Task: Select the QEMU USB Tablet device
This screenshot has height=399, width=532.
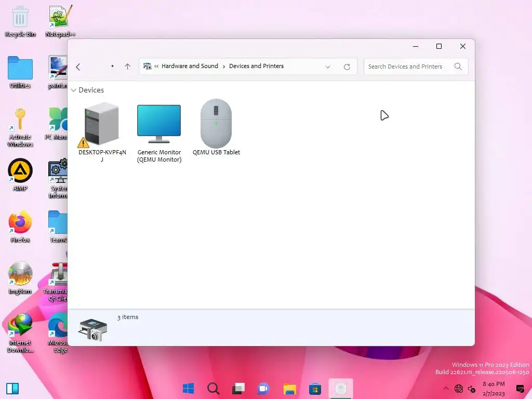Action: pyautogui.click(x=216, y=128)
